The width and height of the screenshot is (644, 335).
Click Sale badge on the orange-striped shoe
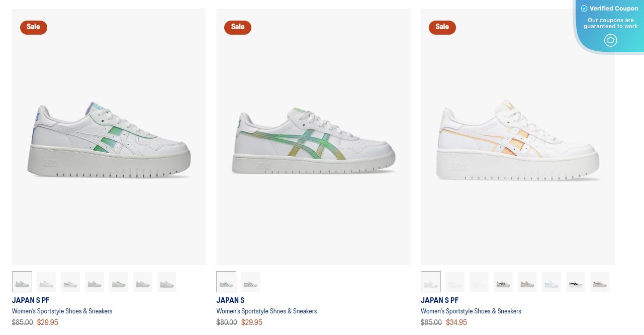click(442, 27)
